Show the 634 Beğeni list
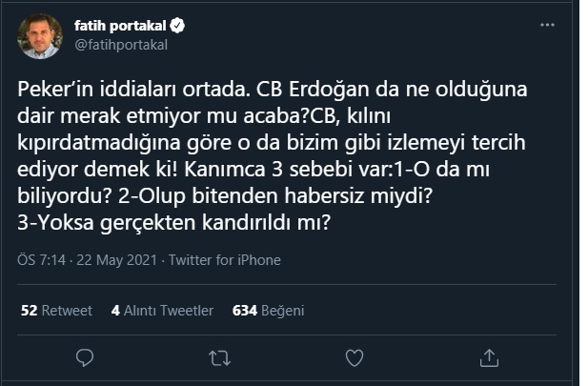The image size is (588, 386). (268, 310)
